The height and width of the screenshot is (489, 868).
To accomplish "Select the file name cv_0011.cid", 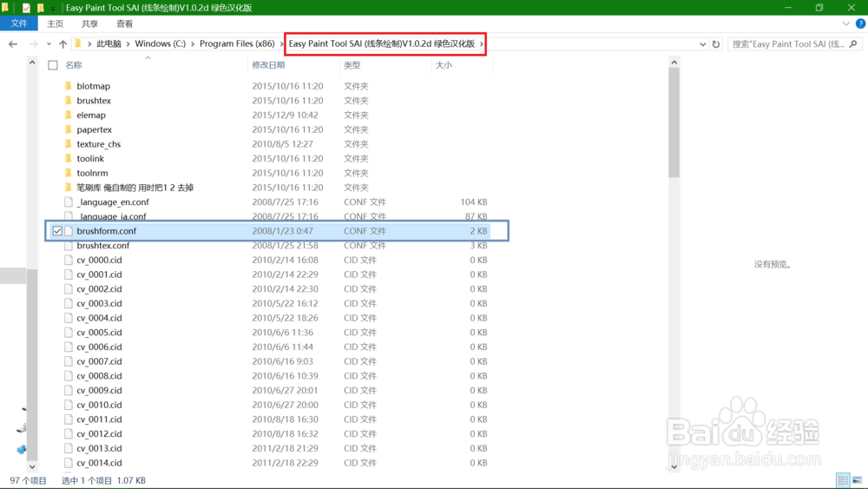I will pos(99,420).
